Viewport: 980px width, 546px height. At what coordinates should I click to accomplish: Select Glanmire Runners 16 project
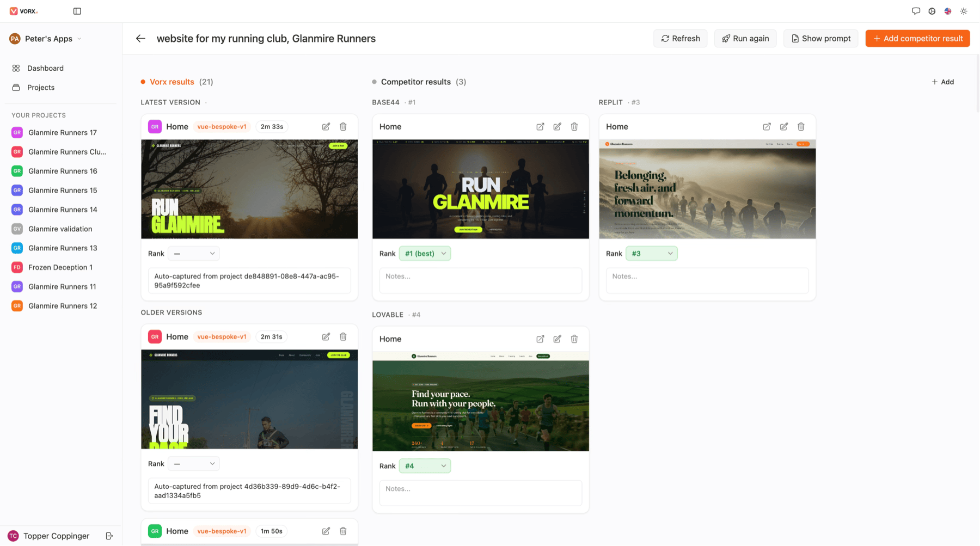63,171
